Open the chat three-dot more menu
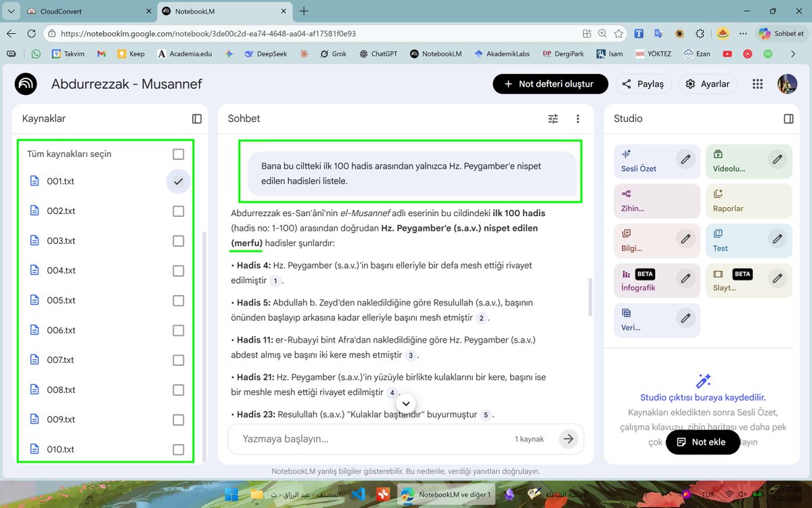The image size is (812, 508). coord(578,119)
